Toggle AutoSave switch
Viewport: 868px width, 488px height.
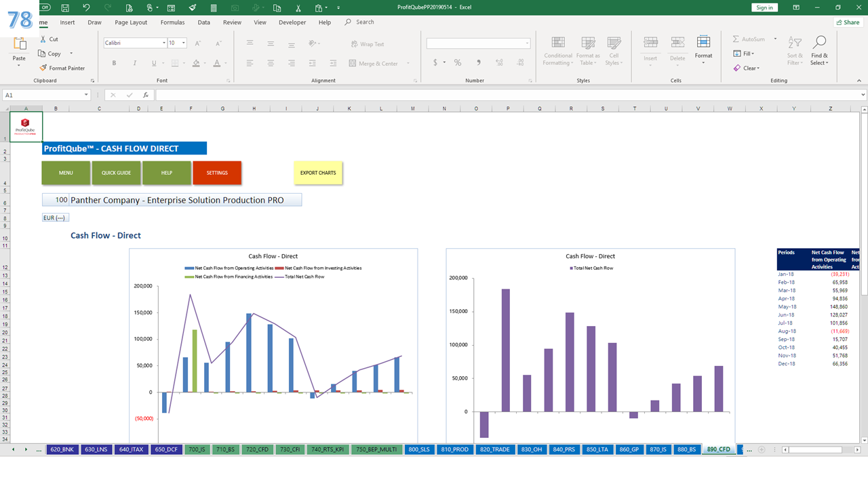pyautogui.click(x=45, y=7)
